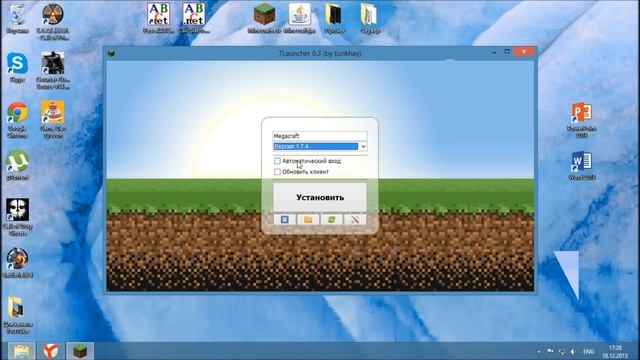Maximize the TLauncher window
The height and width of the screenshot is (360, 640).
pos(507,51)
